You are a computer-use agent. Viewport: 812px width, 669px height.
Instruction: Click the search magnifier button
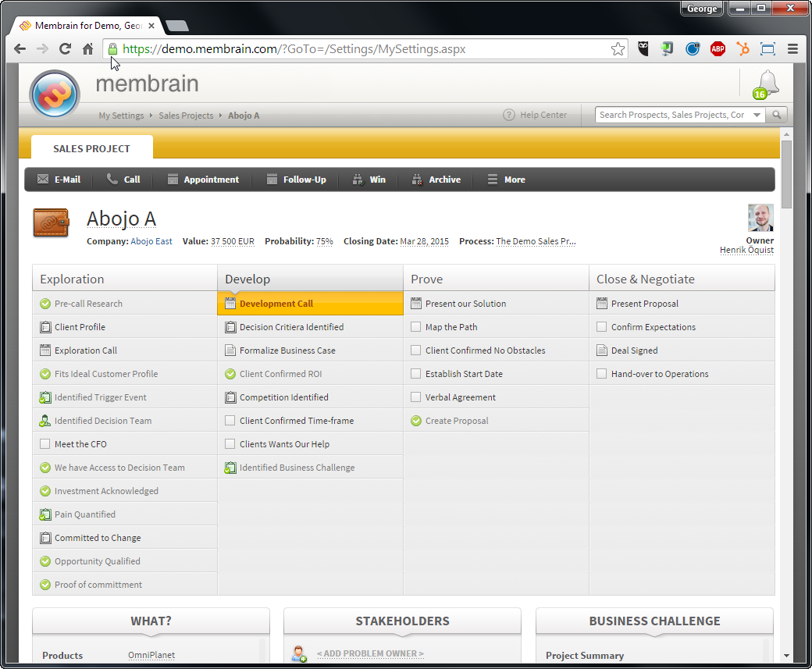point(776,115)
